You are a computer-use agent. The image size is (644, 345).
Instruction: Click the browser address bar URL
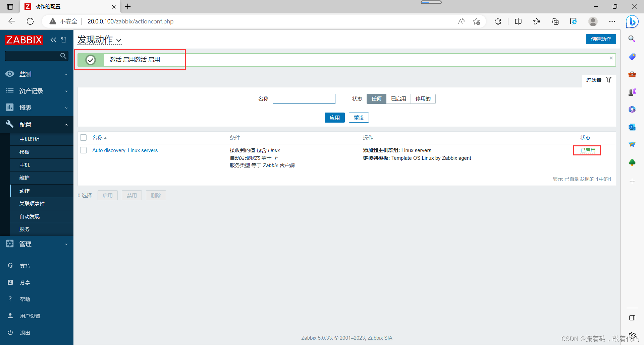[x=130, y=21]
